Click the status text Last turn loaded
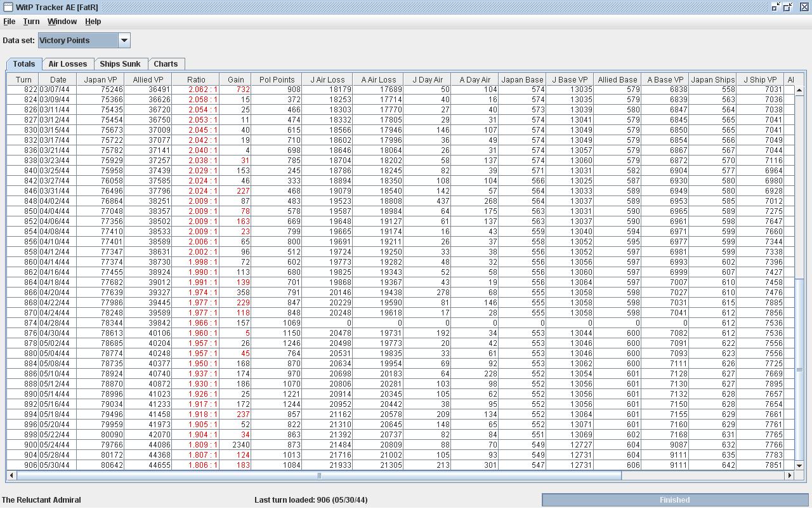This screenshot has width=812, height=516. pos(311,500)
